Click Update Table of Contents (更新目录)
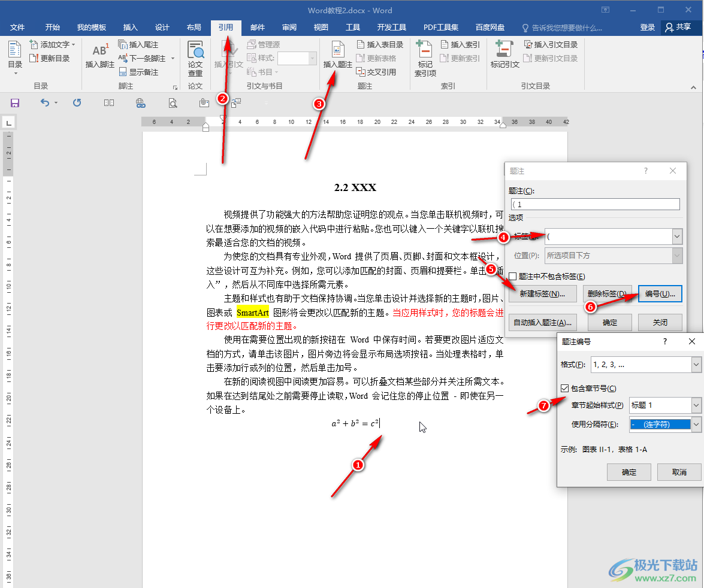704x588 pixels. point(49,58)
